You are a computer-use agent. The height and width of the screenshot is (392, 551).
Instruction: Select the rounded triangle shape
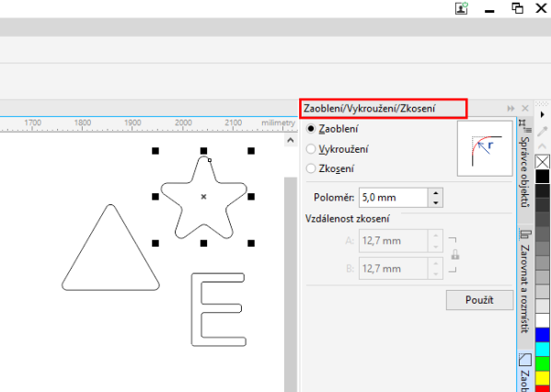tap(110, 248)
